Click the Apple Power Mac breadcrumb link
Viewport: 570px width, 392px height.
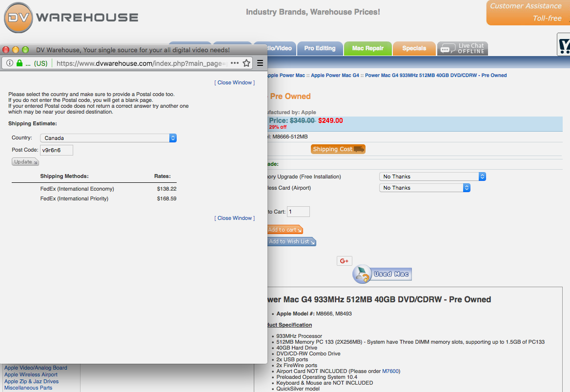(x=286, y=75)
